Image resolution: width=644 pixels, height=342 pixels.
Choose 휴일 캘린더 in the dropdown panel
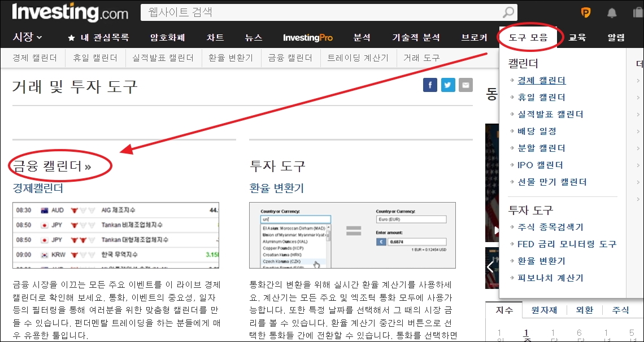click(x=541, y=97)
